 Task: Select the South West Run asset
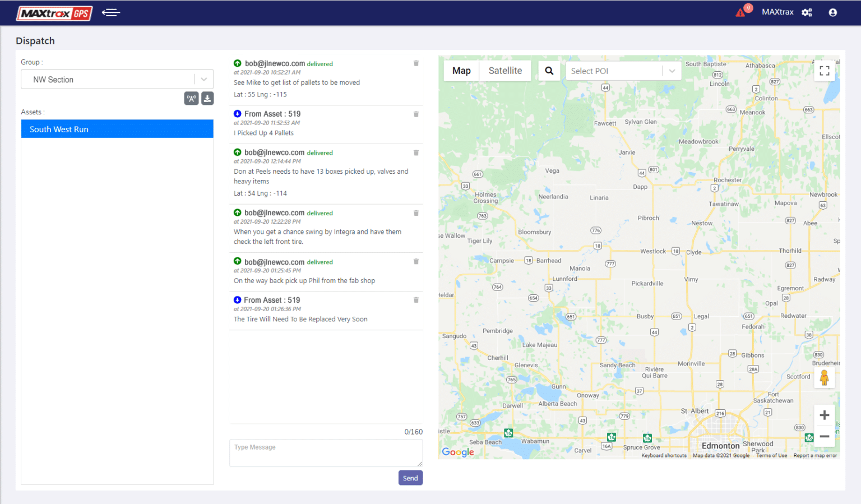click(117, 129)
